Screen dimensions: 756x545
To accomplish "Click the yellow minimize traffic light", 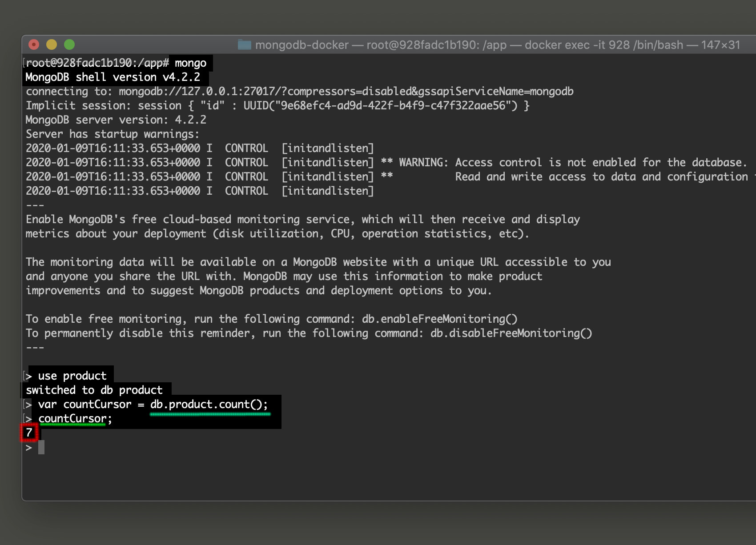I will (x=52, y=44).
